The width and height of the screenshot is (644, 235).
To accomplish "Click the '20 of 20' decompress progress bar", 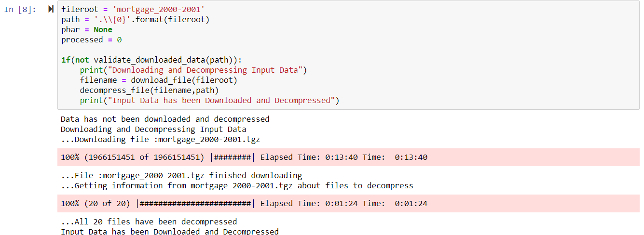I will [x=244, y=204].
